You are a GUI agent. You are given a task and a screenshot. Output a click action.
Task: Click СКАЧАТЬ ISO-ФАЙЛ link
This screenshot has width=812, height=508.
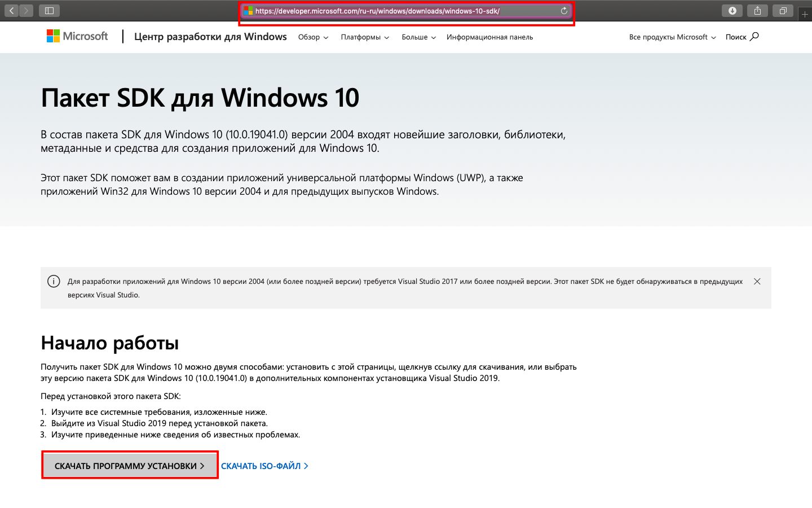point(264,466)
